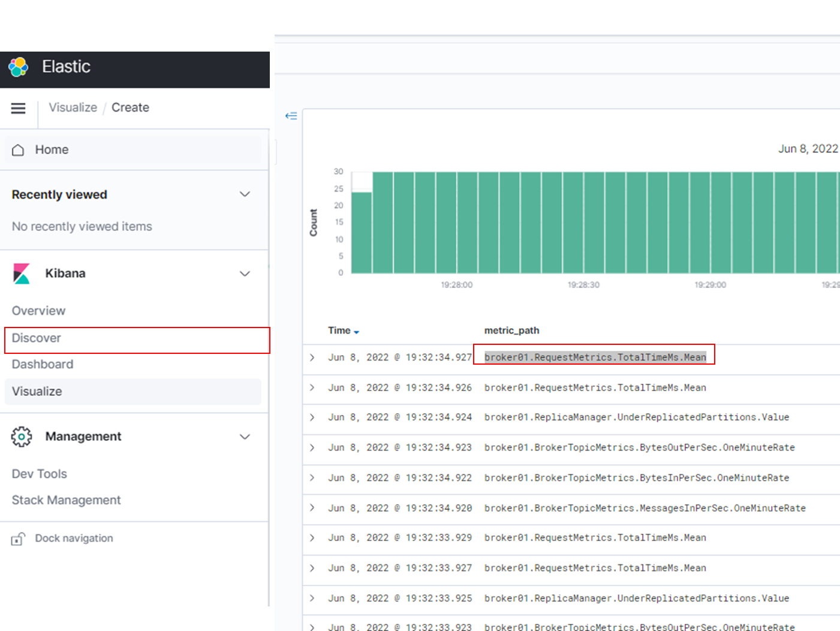The height and width of the screenshot is (631, 840).
Task: Open Discover in the Kibana menu
Action: [36, 338]
